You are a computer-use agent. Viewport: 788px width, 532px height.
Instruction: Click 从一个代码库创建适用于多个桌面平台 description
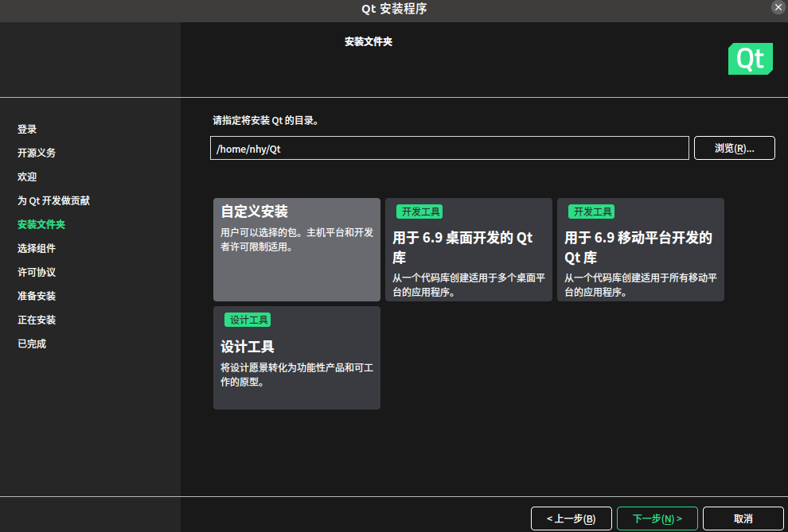click(469, 285)
